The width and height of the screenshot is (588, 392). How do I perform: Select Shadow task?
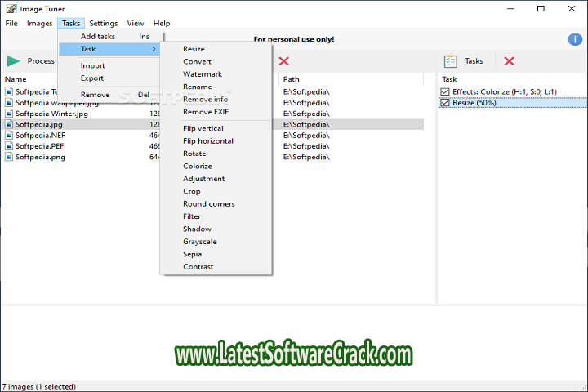(x=216, y=229)
